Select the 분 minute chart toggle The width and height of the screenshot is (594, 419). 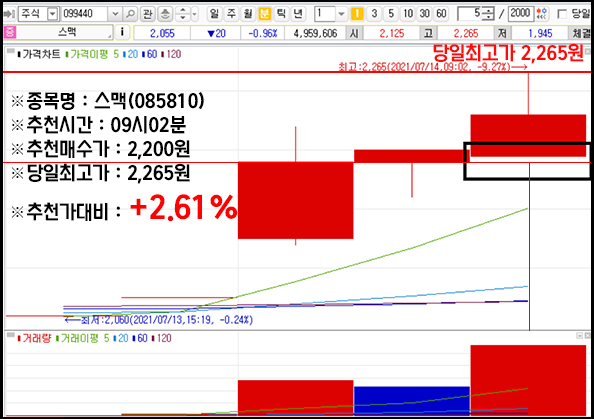[x=264, y=14]
